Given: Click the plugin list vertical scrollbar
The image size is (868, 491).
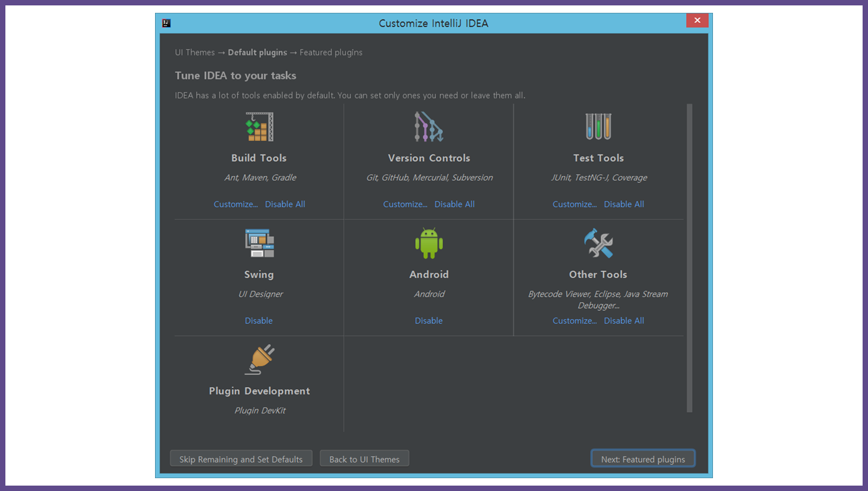Looking at the screenshot, I should click(x=689, y=258).
